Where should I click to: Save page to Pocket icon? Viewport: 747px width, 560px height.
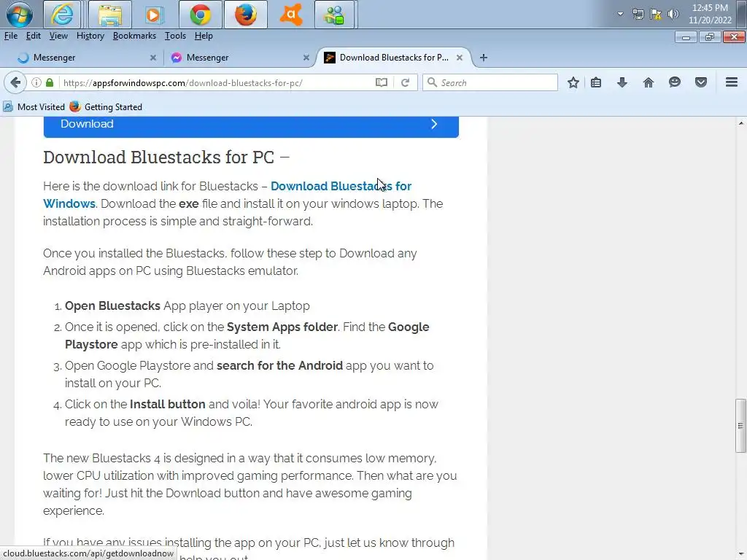point(700,82)
